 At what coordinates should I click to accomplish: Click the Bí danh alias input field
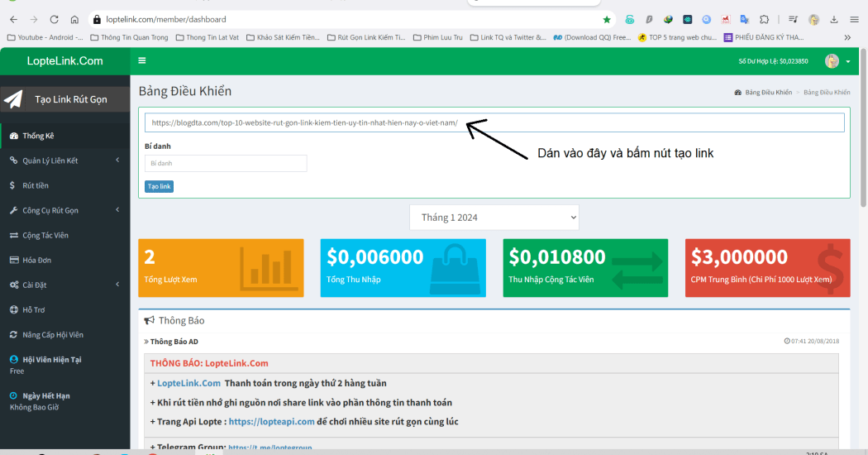pyautogui.click(x=226, y=164)
